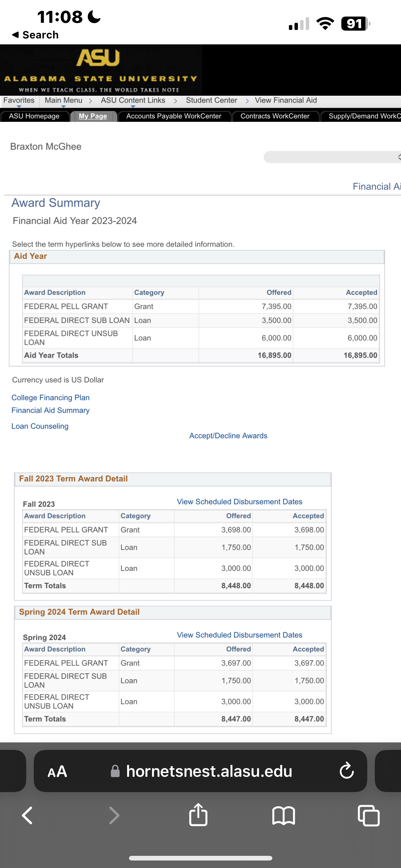View Spring 2024 Scheduled Disbursement Dates

point(240,635)
